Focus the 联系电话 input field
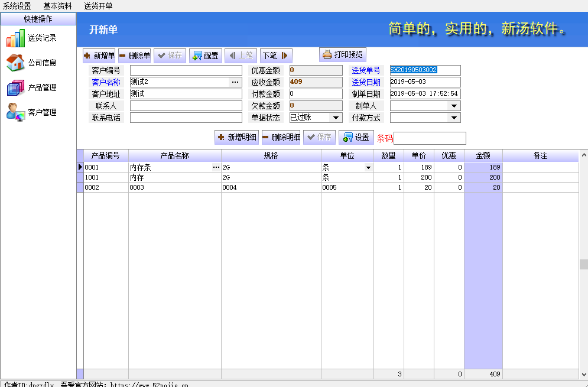The width and height of the screenshot is (588, 387). [186, 118]
